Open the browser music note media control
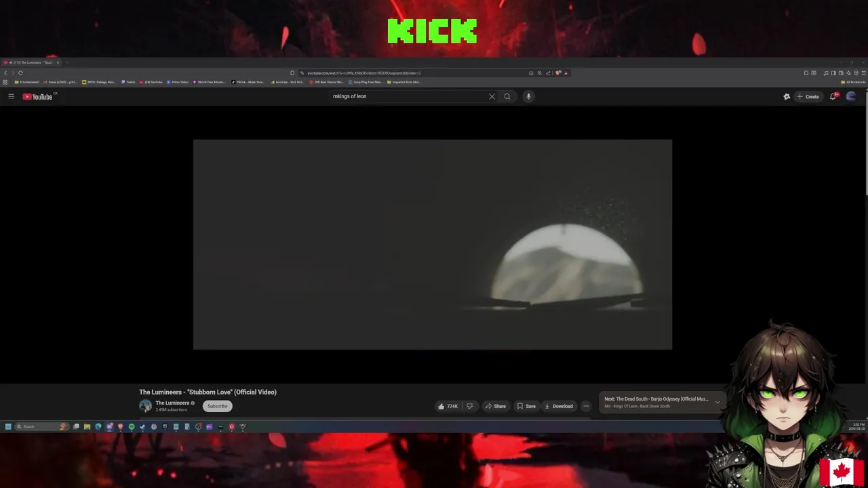 (x=826, y=73)
